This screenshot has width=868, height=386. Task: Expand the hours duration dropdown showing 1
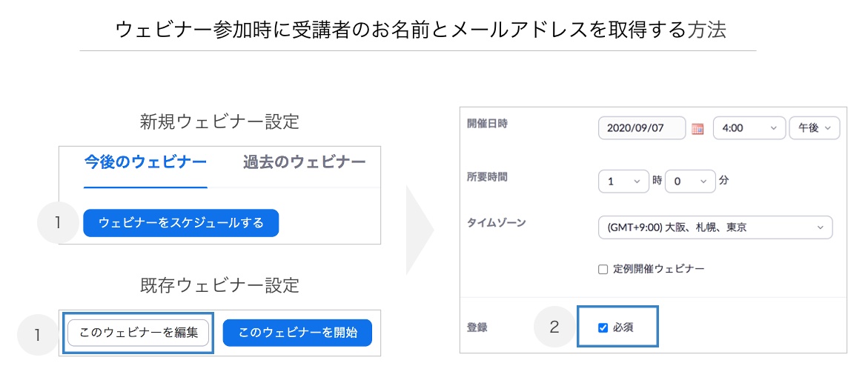tap(624, 182)
